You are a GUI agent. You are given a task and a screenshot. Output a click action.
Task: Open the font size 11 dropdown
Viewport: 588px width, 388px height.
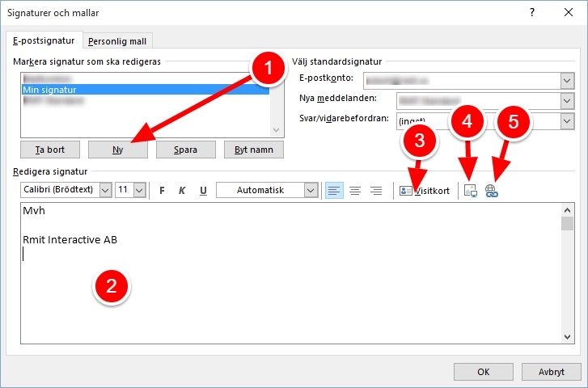(x=139, y=190)
